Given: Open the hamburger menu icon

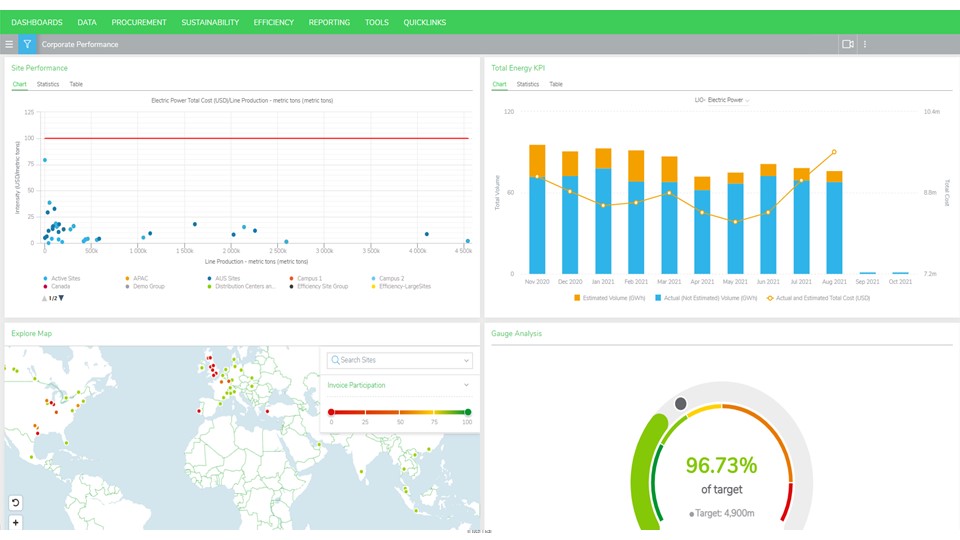Looking at the screenshot, I should (x=9, y=44).
